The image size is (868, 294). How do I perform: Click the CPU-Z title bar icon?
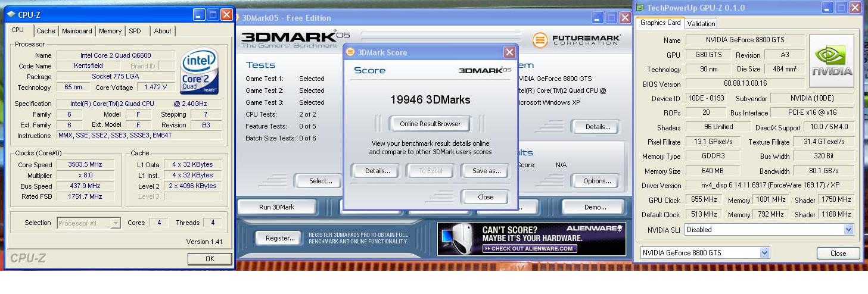[x=11, y=15]
